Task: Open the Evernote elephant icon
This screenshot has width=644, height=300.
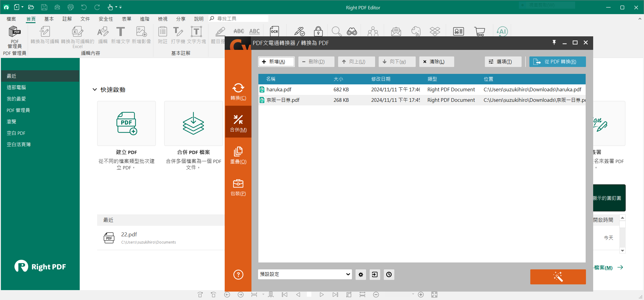Action: click(416, 31)
